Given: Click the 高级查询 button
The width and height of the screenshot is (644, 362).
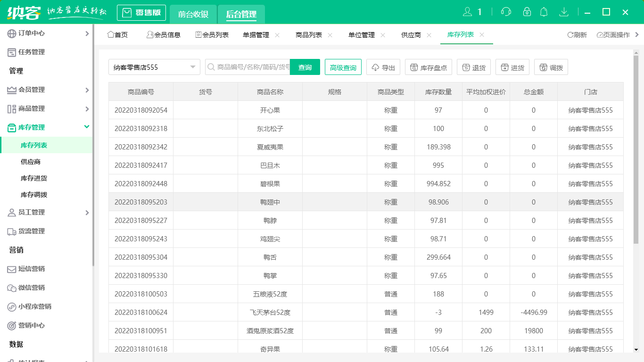Looking at the screenshot, I should click(x=343, y=67).
